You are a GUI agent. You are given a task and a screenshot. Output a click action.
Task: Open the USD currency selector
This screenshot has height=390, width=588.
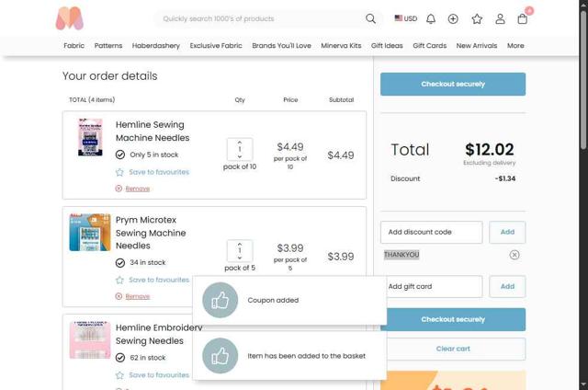pyautogui.click(x=406, y=18)
